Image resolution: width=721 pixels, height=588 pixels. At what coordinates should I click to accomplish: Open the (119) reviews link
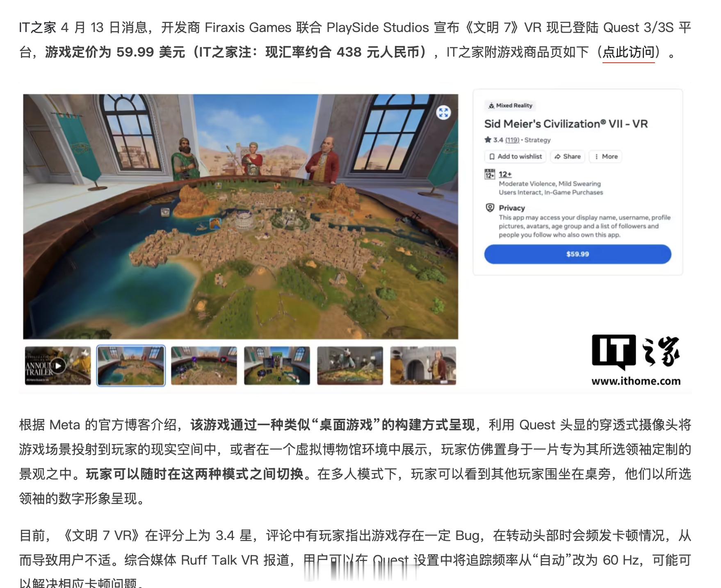pyautogui.click(x=512, y=140)
